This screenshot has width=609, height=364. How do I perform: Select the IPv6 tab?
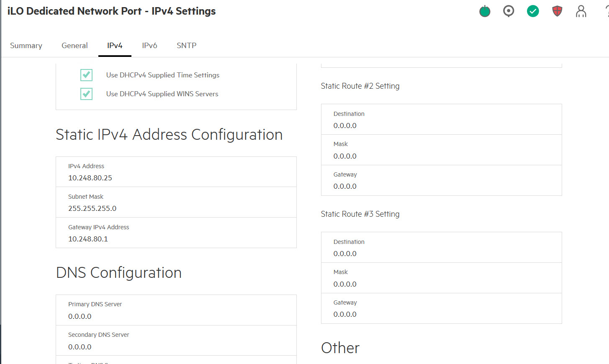tap(149, 46)
